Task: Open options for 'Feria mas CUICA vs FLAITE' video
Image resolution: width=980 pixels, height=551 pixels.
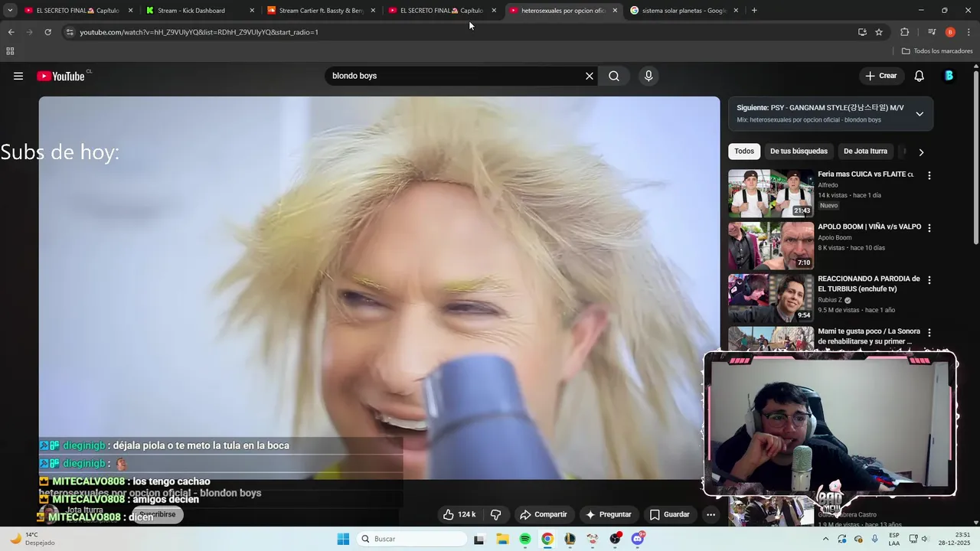Action: (x=929, y=175)
